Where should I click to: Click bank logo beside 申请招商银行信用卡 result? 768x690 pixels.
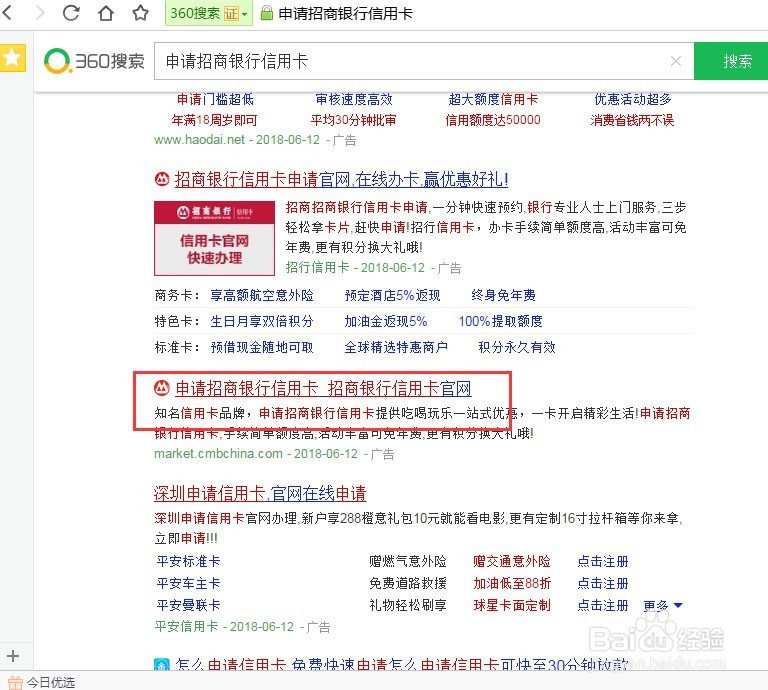[x=162, y=388]
